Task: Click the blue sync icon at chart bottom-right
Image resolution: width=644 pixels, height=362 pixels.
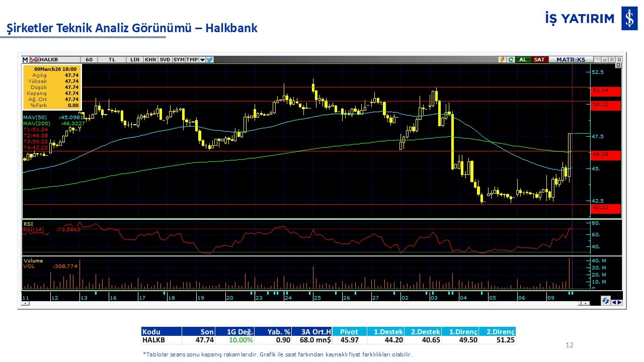Action: tap(606, 301)
